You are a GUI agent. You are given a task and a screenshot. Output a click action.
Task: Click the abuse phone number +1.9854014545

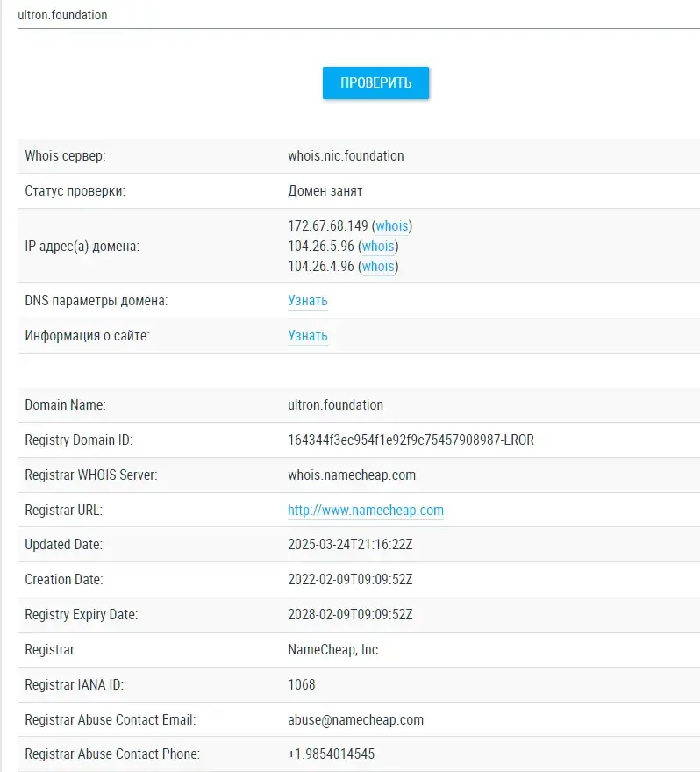pos(331,754)
